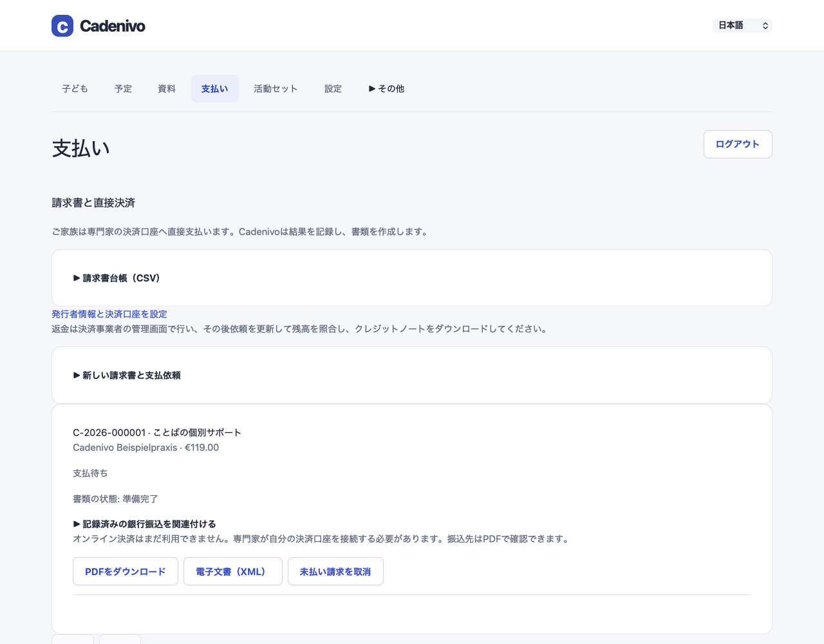Open the 発行者情報と決済口座を設定 link
Image resolution: width=824 pixels, height=644 pixels.
coord(109,314)
